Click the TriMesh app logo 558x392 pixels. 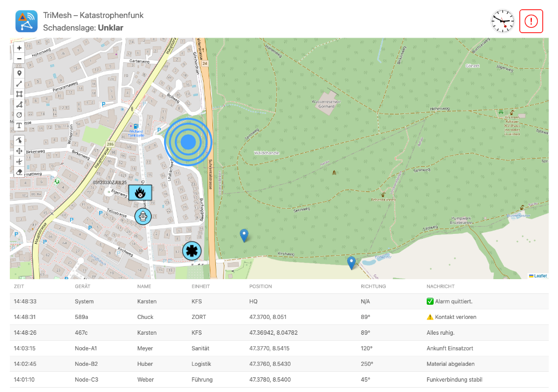(26, 21)
